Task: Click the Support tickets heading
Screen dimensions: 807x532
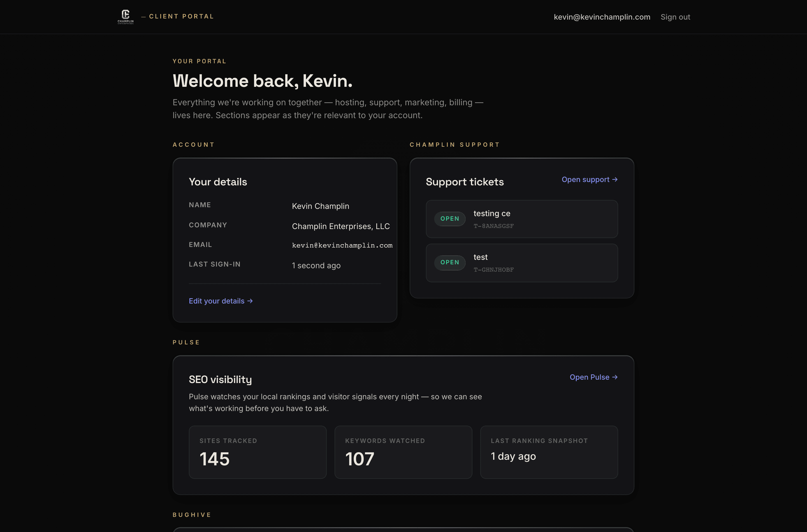Action: tap(464, 182)
